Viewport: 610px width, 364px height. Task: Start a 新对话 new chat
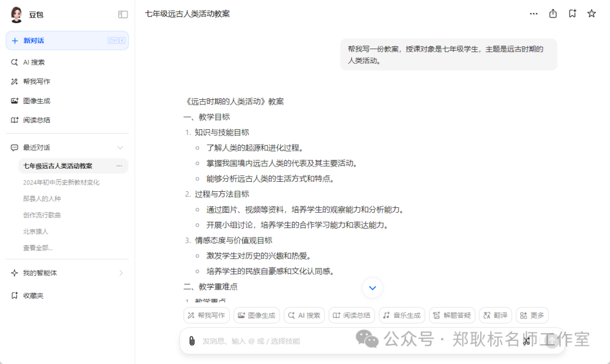pos(67,41)
